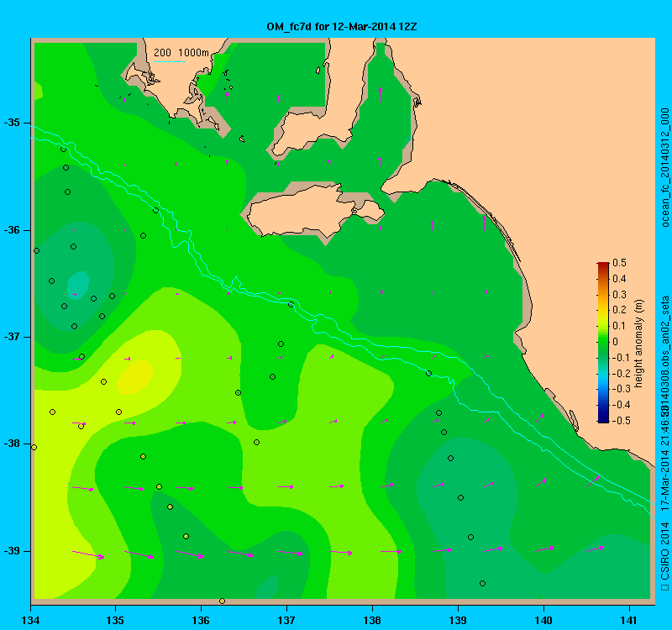The image size is (672, 630).
Task: Click the -0.5 label on the colorbar
Action: pyautogui.click(x=621, y=421)
